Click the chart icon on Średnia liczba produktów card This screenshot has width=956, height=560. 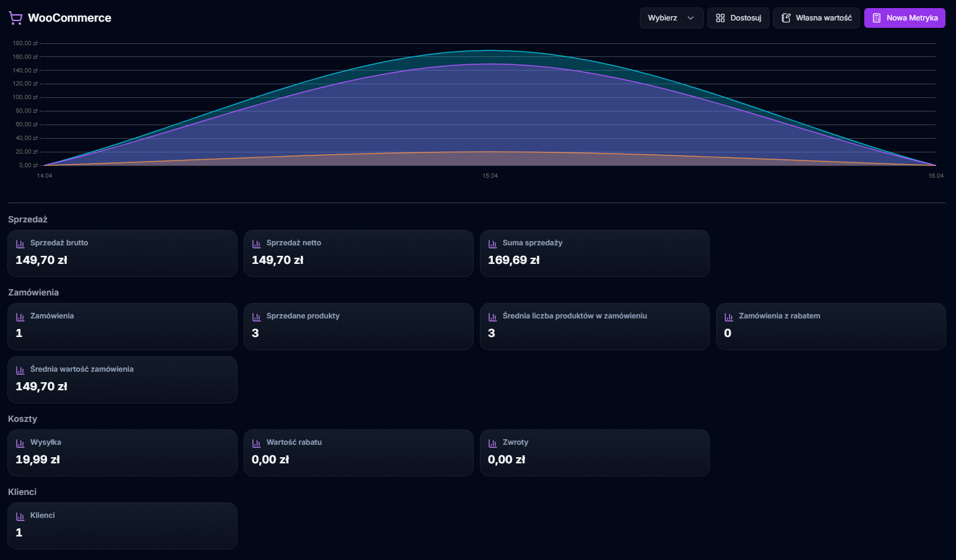(x=493, y=316)
